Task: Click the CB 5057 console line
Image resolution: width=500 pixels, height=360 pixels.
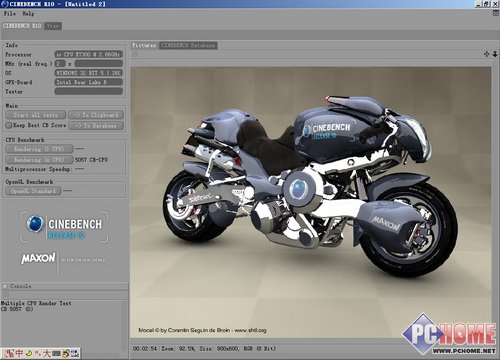Action: coord(17,309)
